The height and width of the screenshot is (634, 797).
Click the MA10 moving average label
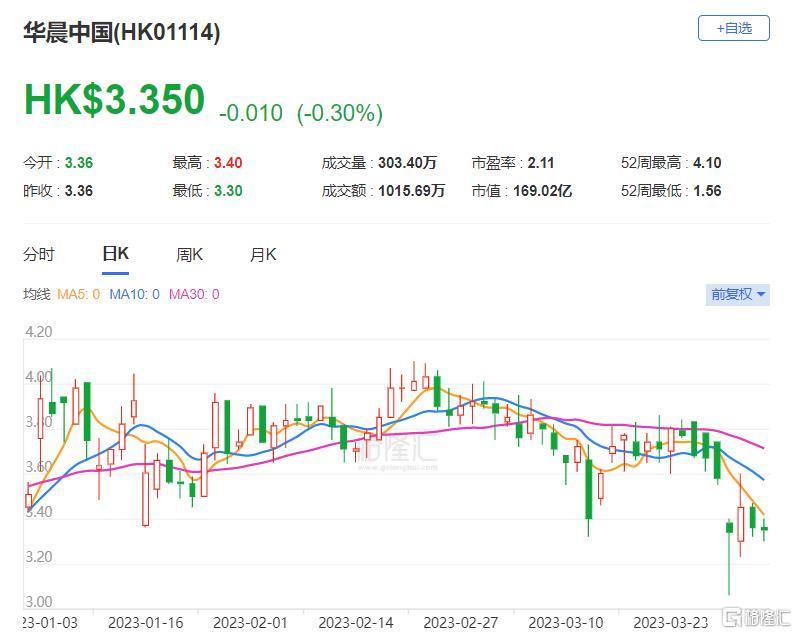pyautogui.click(x=134, y=294)
